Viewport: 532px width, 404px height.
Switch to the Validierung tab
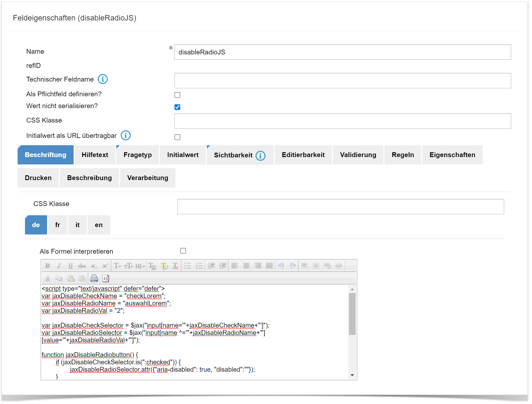[x=358, y=155]
